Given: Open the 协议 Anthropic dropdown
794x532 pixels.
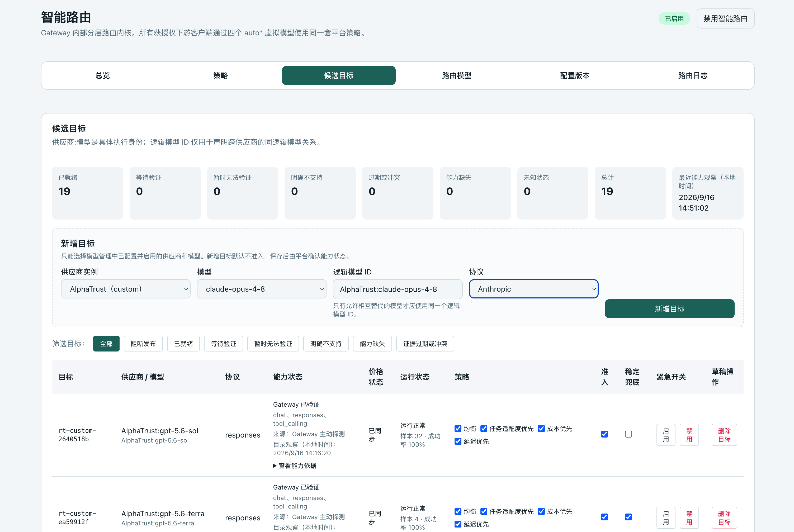Looking at the screenshot, I should click(x=533, y=289).
